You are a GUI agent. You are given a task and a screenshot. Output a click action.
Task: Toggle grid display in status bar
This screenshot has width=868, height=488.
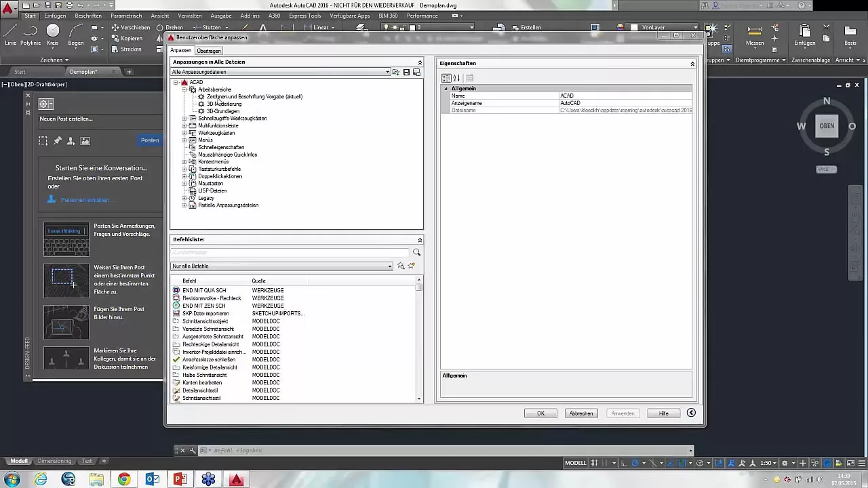point(595,462)
